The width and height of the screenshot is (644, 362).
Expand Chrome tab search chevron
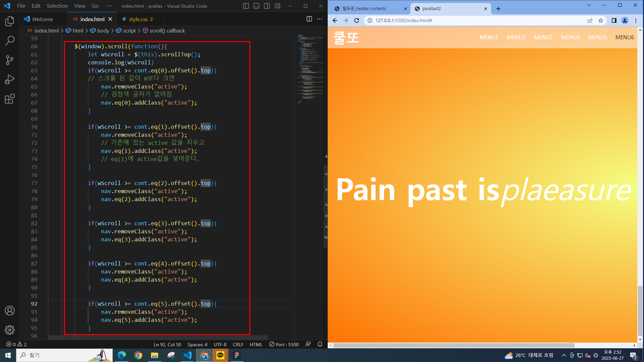click(x=589, y=5)
